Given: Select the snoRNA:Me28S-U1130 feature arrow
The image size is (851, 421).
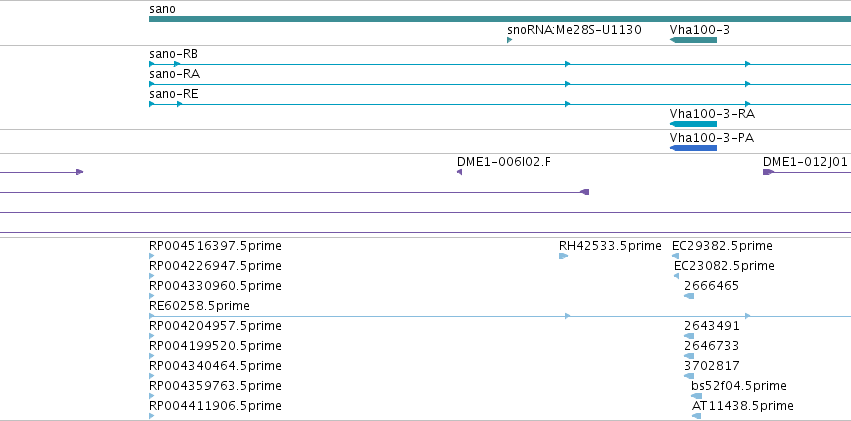Looking at the screenshot, I should click(x=510, y=40).
